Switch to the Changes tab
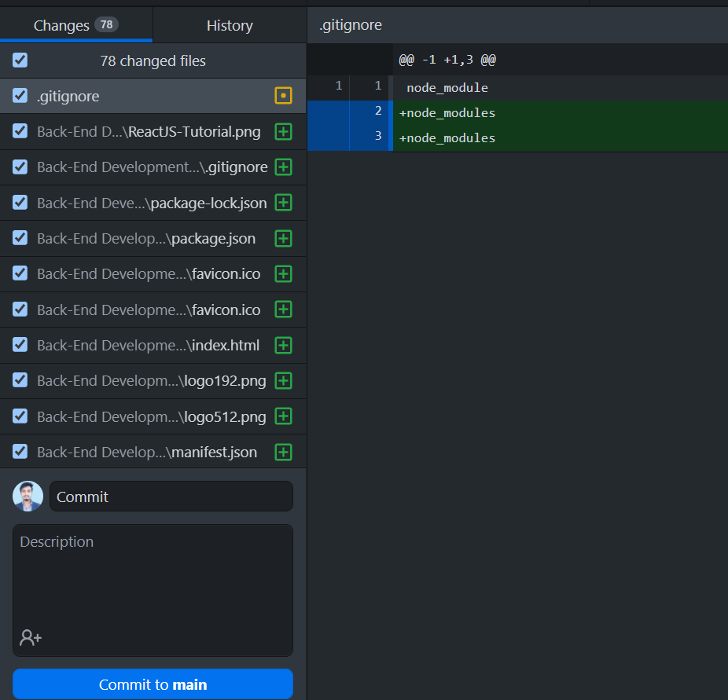This screenshot has height=700, width=728. click(76, 25)
